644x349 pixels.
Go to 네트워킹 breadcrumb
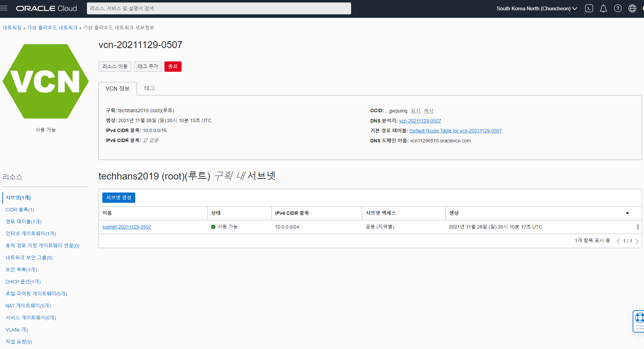12,27
